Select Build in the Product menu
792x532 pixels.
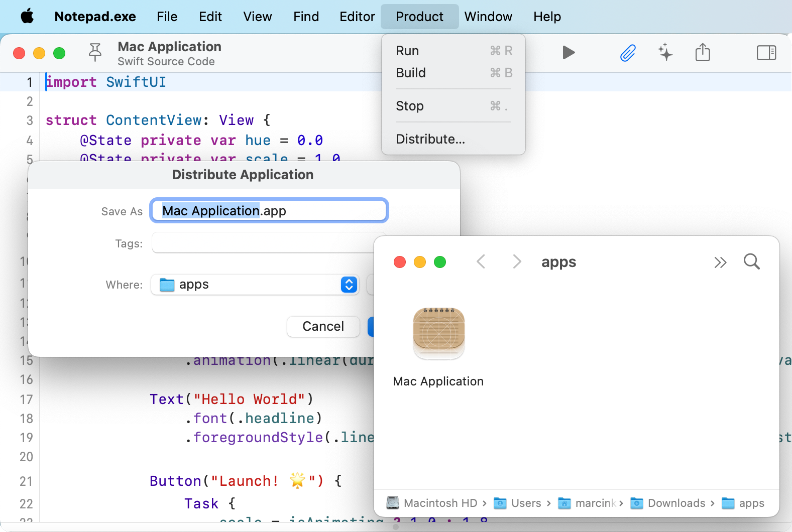(411, 73)
